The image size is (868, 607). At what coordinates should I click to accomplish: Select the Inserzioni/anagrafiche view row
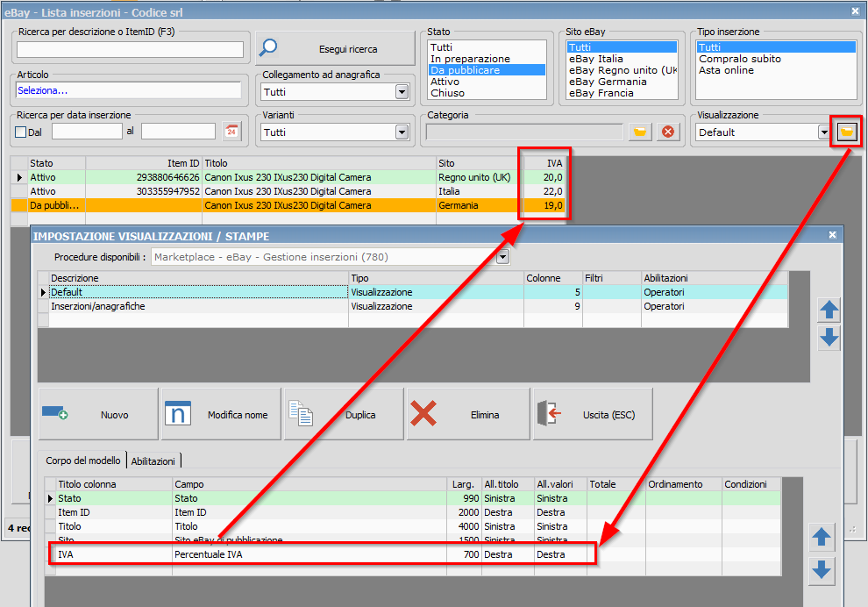(412, 306)
